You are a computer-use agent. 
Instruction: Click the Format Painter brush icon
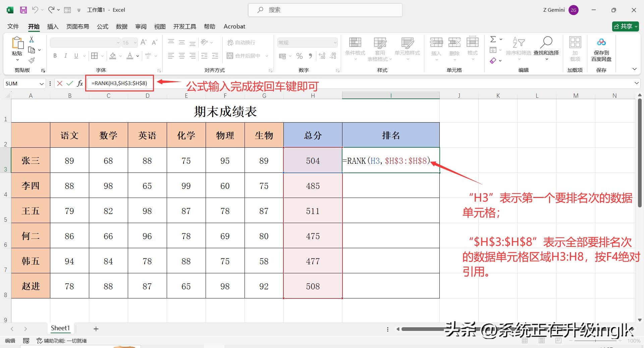pyautogui.click(x=32, y=60)
